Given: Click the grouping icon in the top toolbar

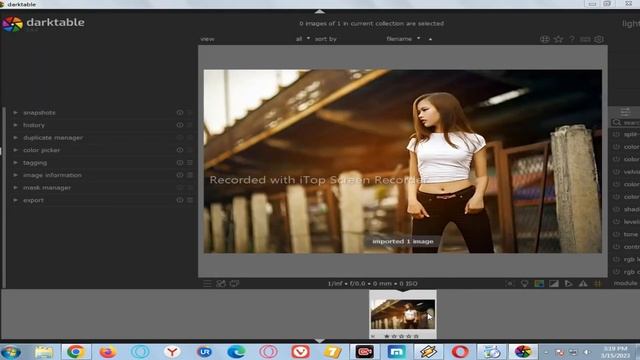Looking at the screenshot, I should pyautogui.click(x=545, y=39).
